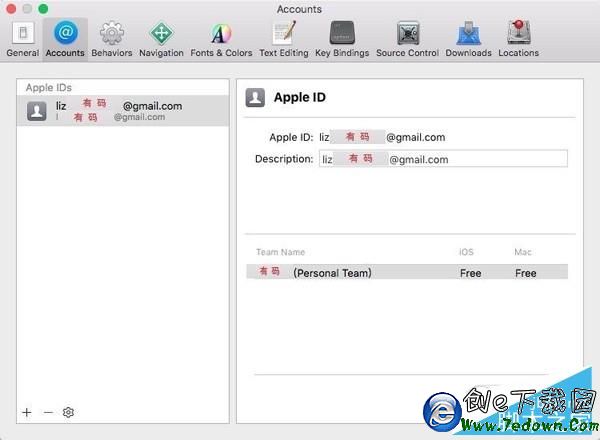600x440 pixels.
Task: Close the Accounts window with red button
Action: click(11, 9)
